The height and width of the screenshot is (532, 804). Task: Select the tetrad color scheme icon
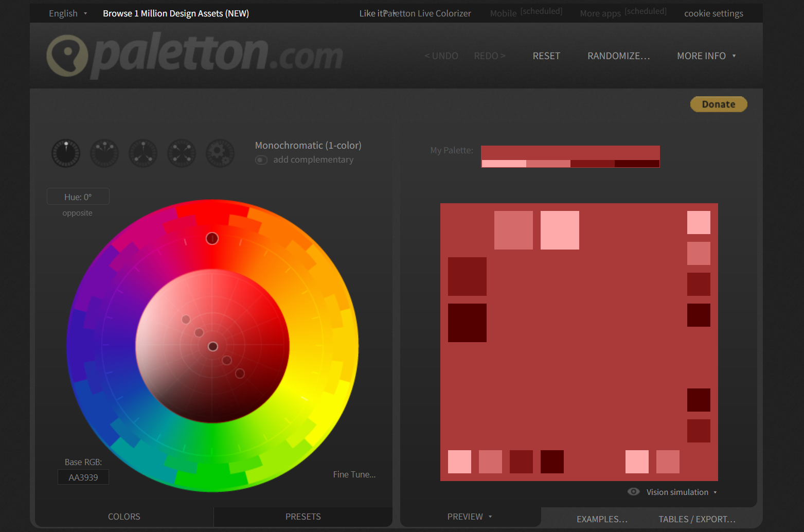(x=182, y=153)
